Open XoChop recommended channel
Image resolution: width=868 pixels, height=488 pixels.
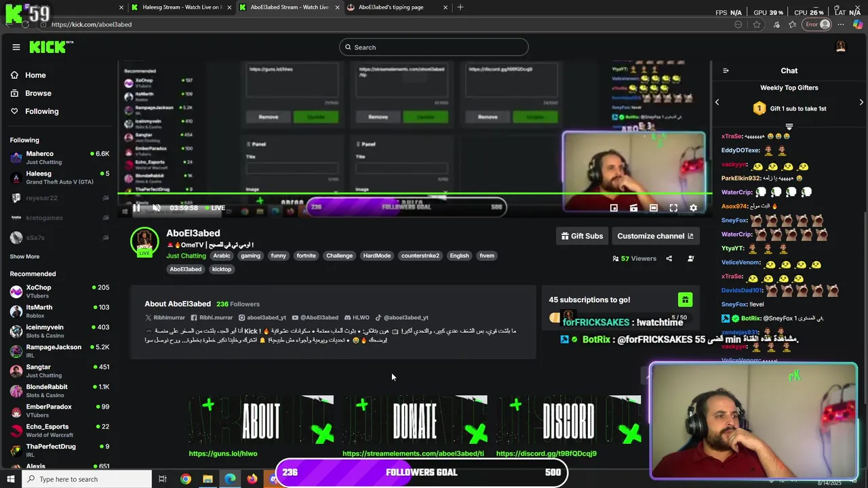(60, 291)
